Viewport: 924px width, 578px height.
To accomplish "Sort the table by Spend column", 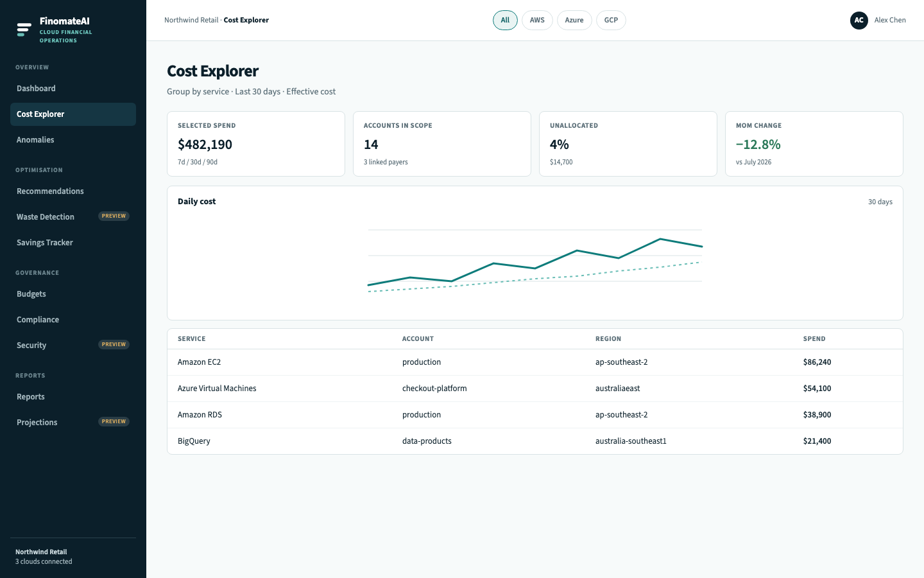I will coord(814,339).
